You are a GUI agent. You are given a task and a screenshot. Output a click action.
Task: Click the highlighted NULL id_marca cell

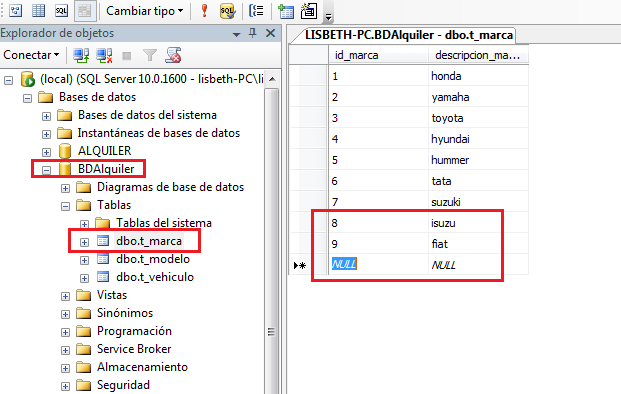[x=378, y=264]
